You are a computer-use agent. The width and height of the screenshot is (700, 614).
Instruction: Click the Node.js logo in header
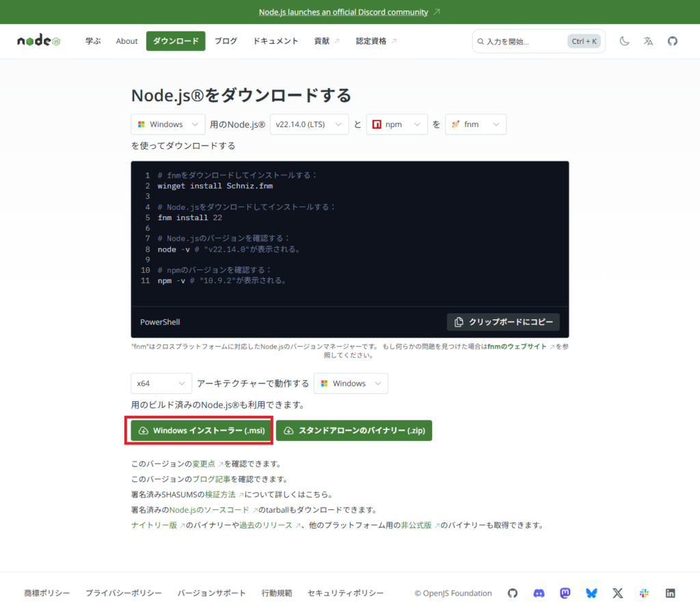tap(39, 41)
